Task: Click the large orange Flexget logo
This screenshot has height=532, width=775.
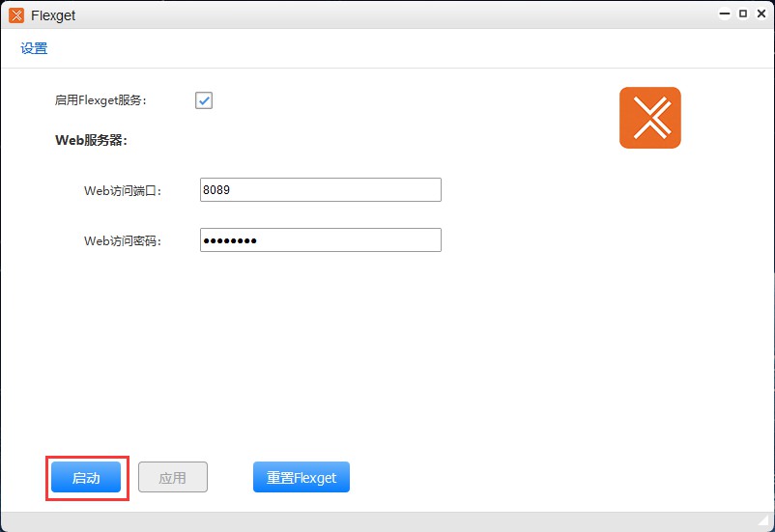Action: click(649, 118)
